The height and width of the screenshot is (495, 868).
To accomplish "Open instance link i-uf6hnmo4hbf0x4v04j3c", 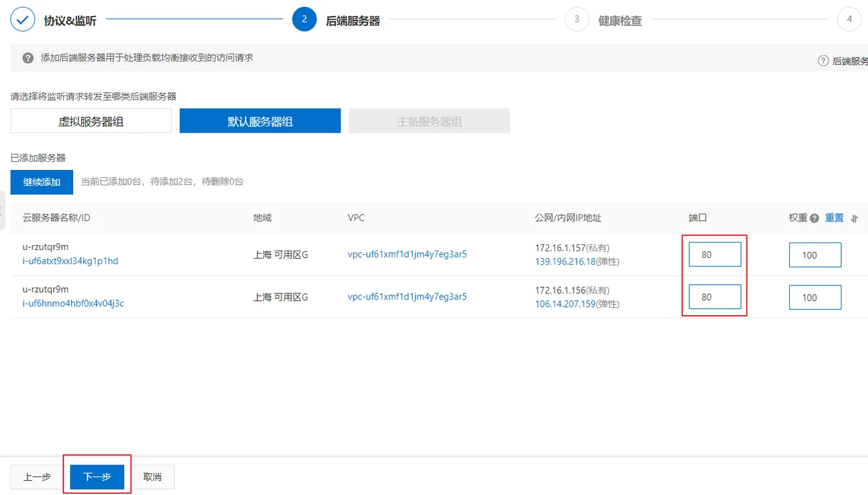I will click(x=73, y=303).
